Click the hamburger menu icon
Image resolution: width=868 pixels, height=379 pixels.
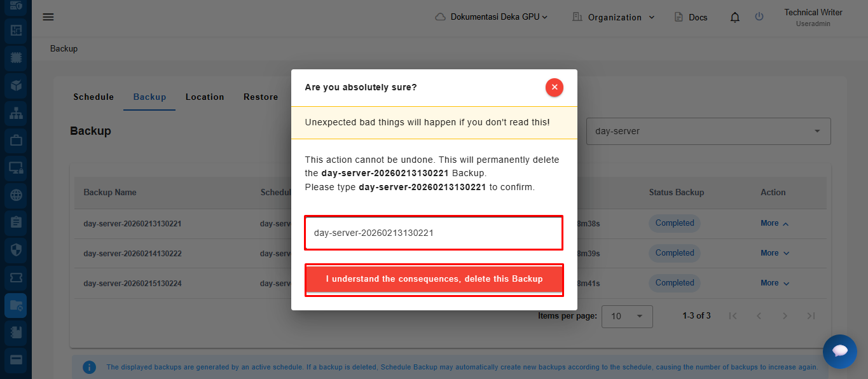48,17
